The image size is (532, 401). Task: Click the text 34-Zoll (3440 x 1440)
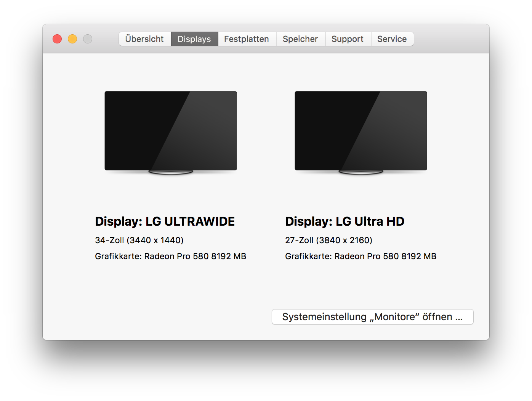(139, 240)
